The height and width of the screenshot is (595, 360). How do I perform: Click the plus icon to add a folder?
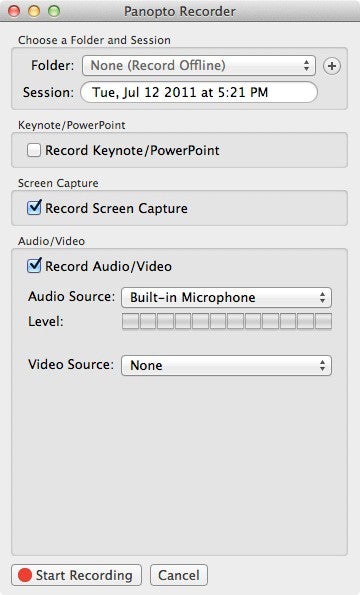(x=332, y=66)
